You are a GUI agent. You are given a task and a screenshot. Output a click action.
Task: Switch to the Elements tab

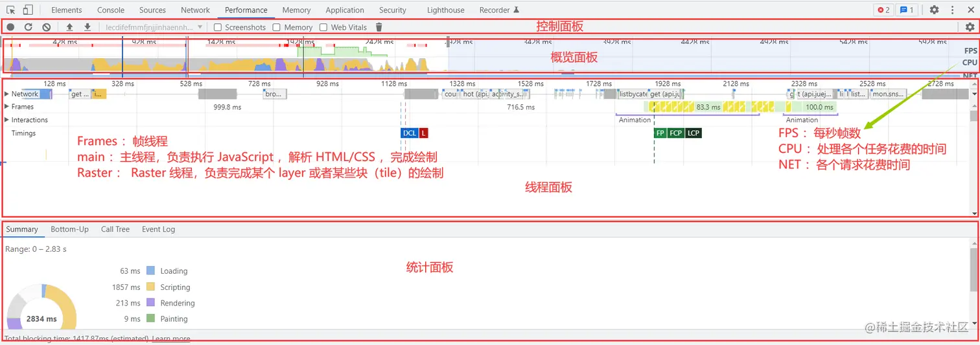click(x=67, y=10)
